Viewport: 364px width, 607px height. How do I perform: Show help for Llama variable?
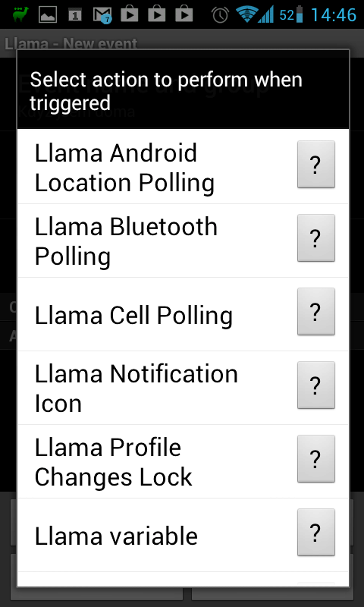click(315, 533)
